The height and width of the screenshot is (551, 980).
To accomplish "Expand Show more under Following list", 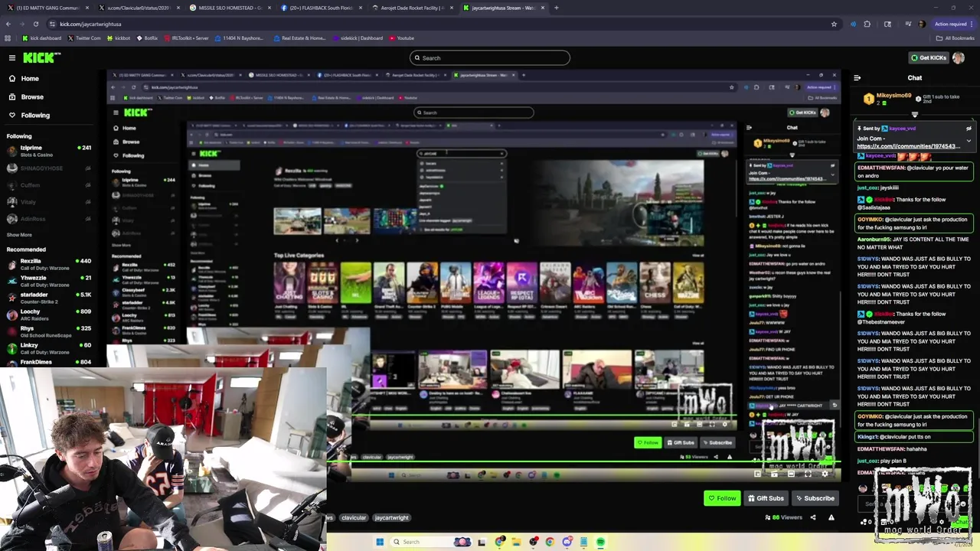I will (19, 235).
